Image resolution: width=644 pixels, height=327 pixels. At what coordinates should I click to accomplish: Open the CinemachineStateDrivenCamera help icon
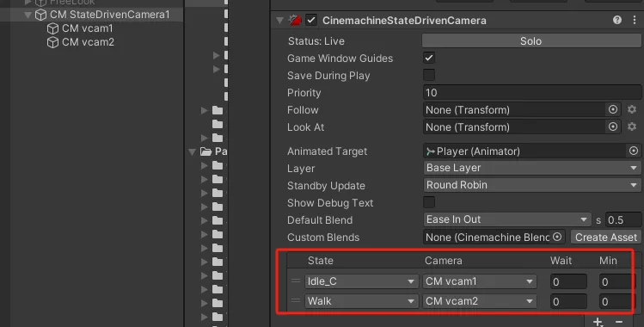[x=616, y=20]
